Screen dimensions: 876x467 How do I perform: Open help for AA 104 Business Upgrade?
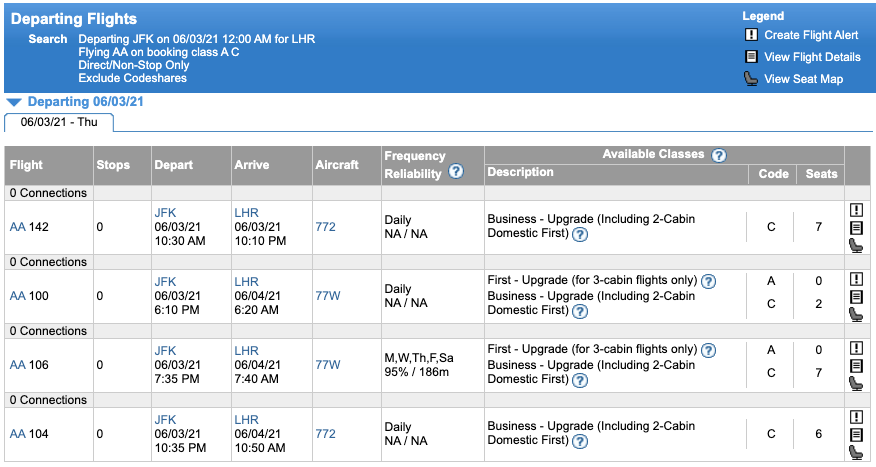point(580,441)
